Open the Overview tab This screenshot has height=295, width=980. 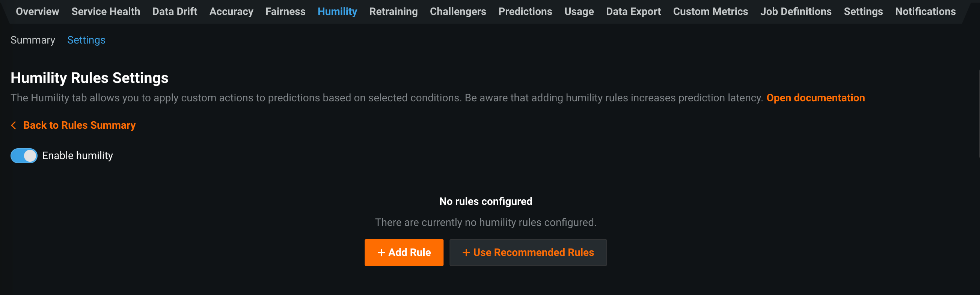click(37, 11)
